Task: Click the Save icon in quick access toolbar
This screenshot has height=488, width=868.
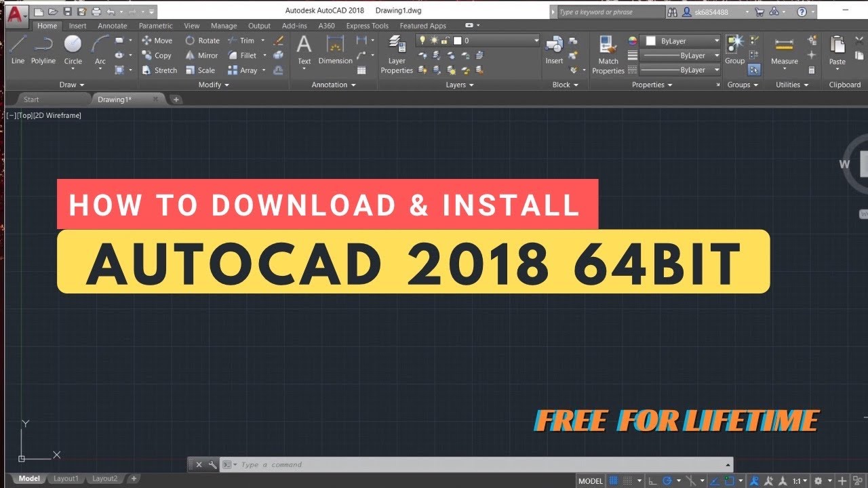Action: 67,12
